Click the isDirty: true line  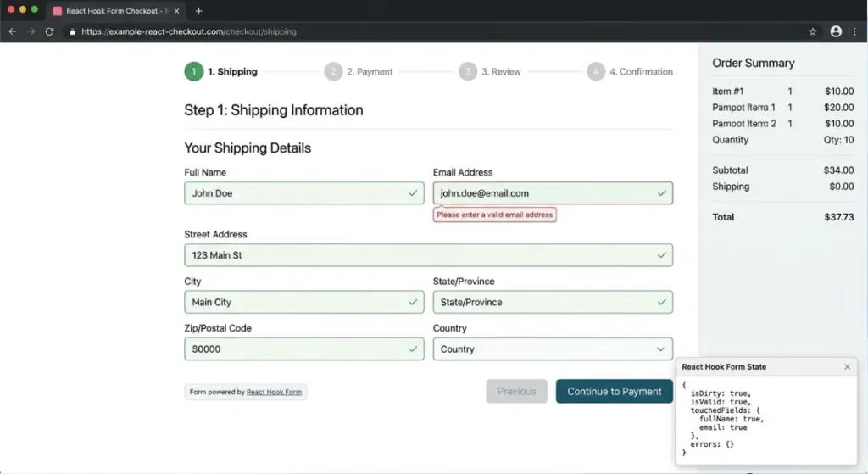[x=721, y=393]
